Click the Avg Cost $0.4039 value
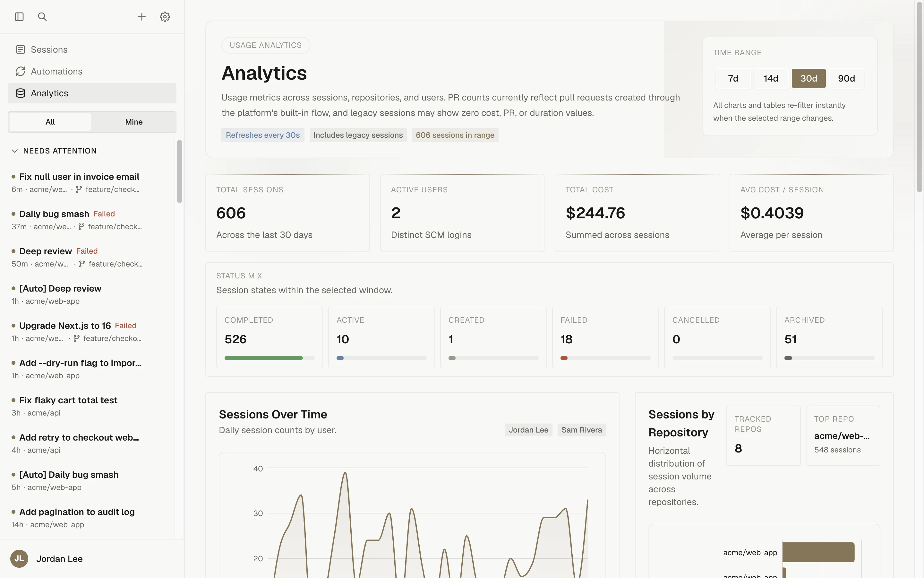 click(x=772, y=213)
